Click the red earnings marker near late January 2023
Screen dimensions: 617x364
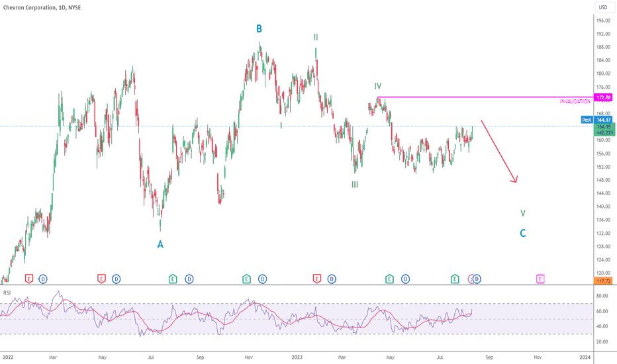(316, 279)
